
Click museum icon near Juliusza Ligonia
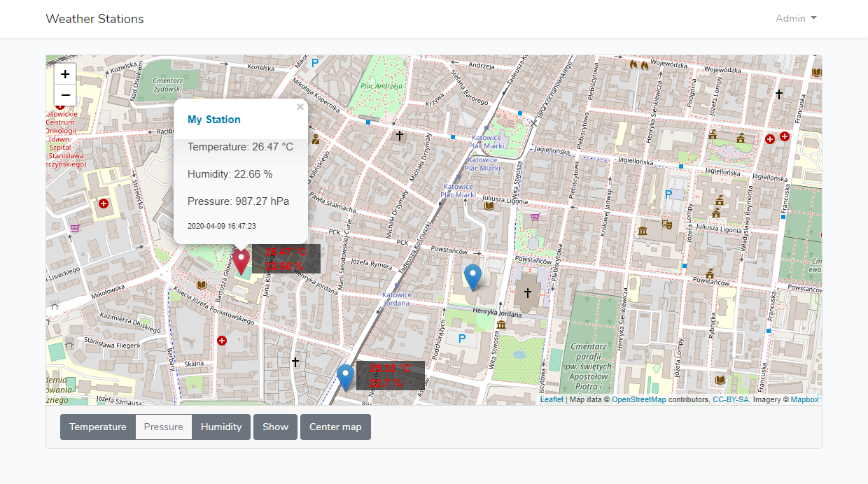pos(643,232)
